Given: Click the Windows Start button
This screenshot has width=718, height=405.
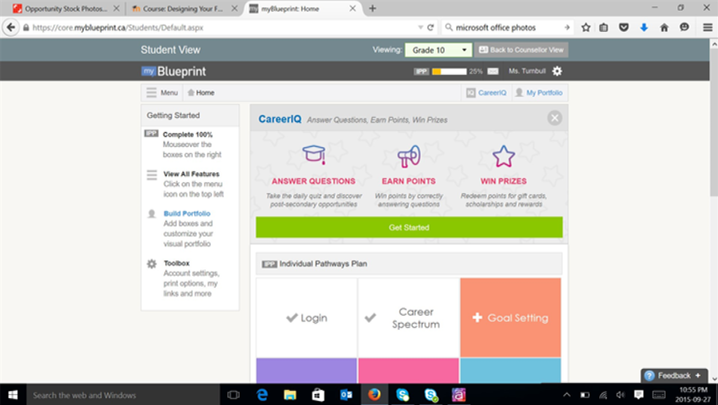Looking at the screenshot, I should (13, 394).
